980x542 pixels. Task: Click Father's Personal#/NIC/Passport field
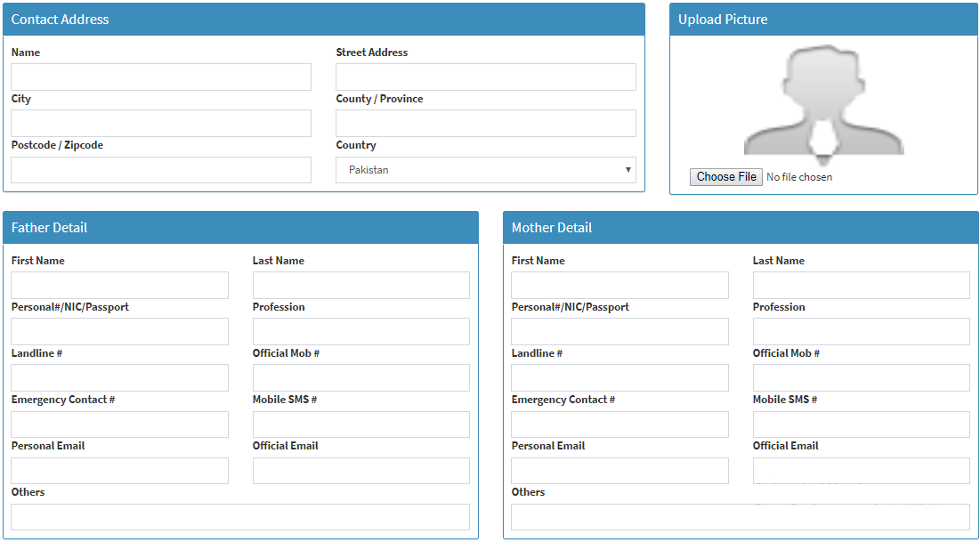[119, 331]
